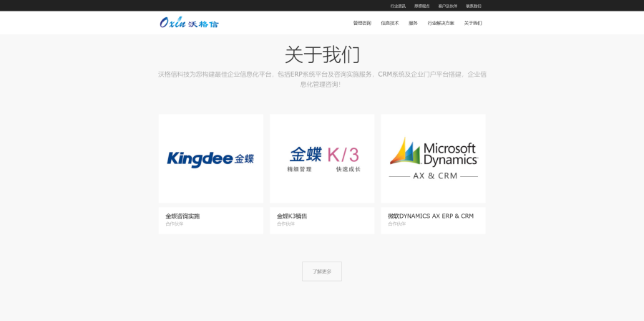Viewport: 644px width, 321px height.
Task: Click the Oxin 沃格信 logo
Action: tap(189, 23)
